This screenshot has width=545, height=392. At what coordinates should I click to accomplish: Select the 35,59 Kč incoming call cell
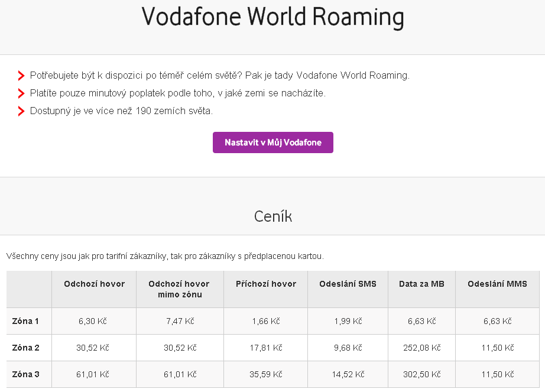[x=266, y=374]
